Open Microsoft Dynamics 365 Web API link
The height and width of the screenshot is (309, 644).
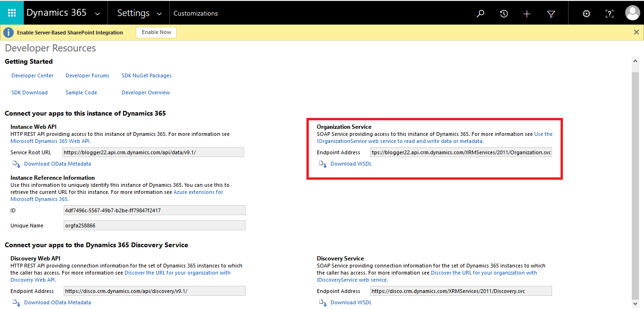[50, 141]
